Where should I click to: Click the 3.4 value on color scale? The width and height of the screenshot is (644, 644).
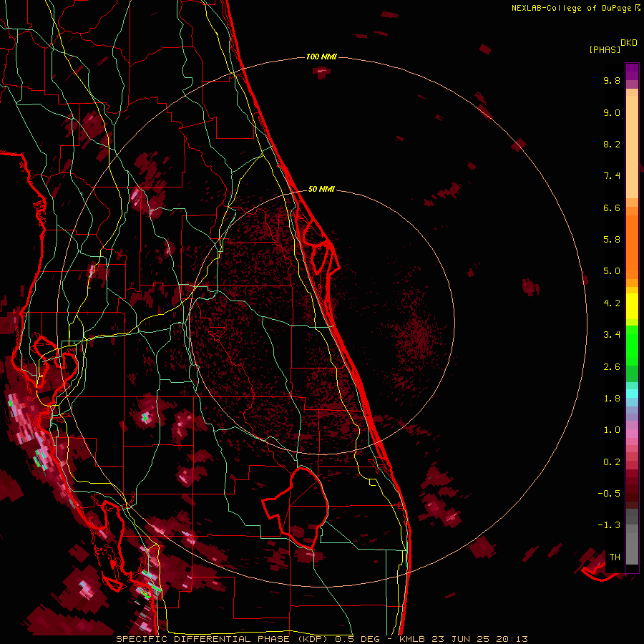612,335
